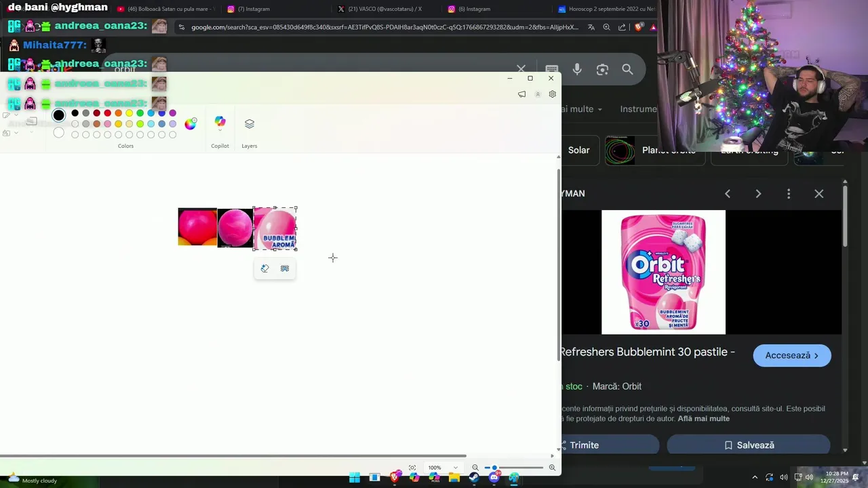Switch to the Bolboacă YouTube tab

[x=166, y=9]
